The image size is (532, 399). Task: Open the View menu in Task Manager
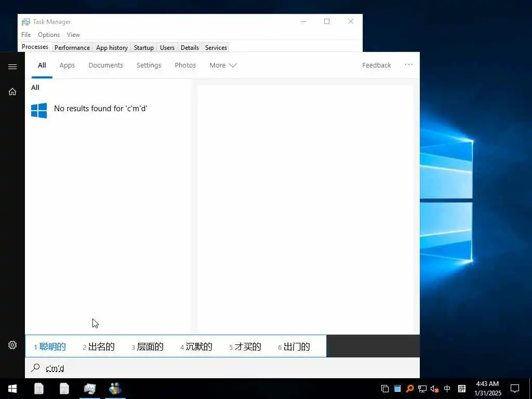coord(73,35)
